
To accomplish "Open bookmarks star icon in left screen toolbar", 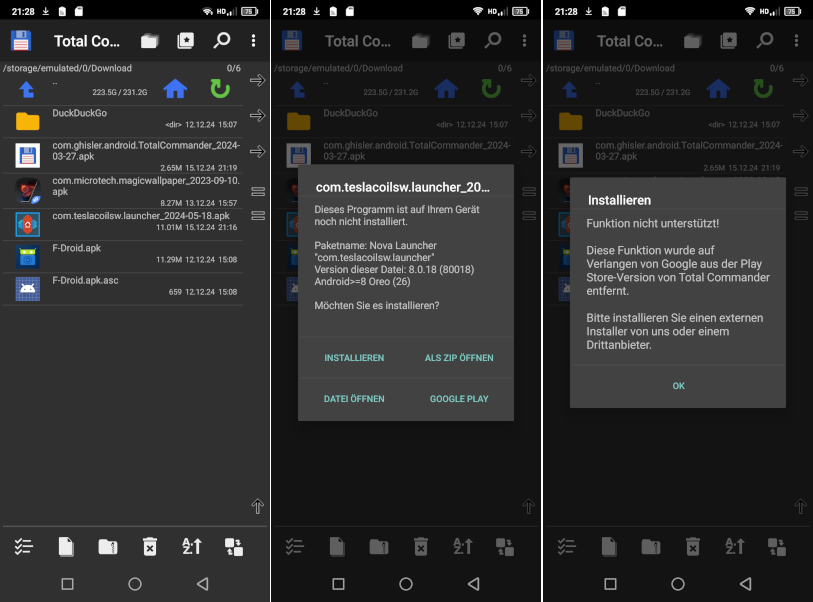I will (x=185, y=40).
